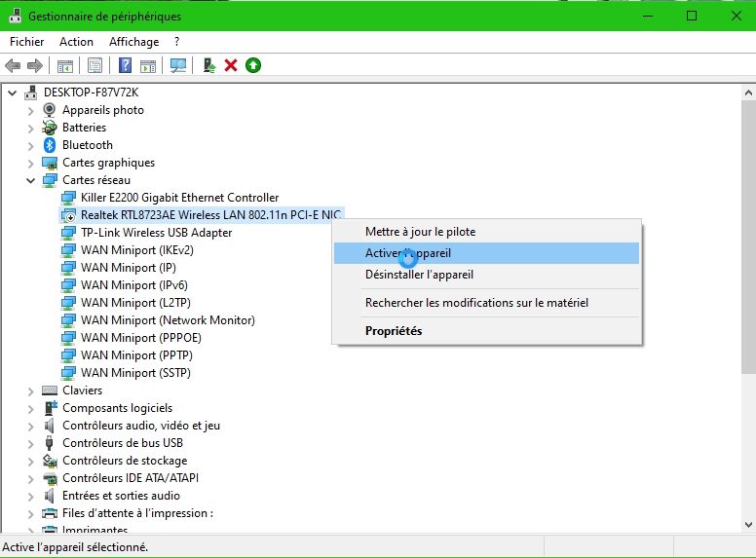
Task: Choose Mettre à jour le pilote
Action: (486, 232)
